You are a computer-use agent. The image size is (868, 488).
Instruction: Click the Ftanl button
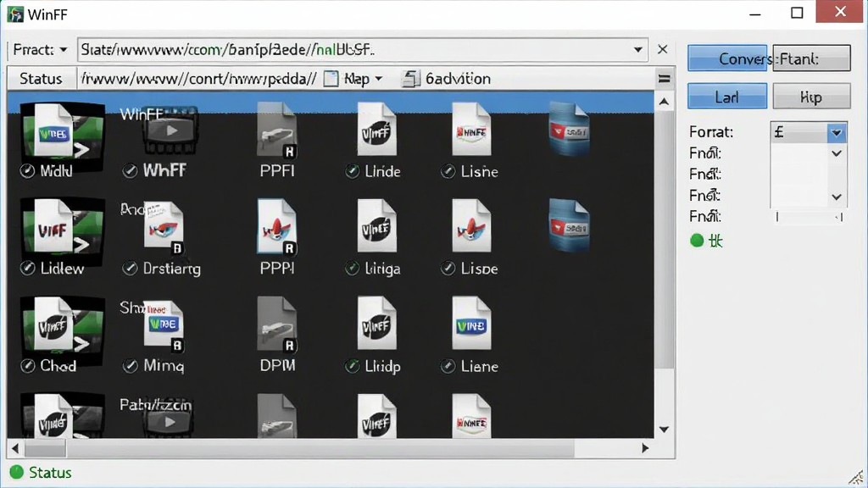(811, 58)
